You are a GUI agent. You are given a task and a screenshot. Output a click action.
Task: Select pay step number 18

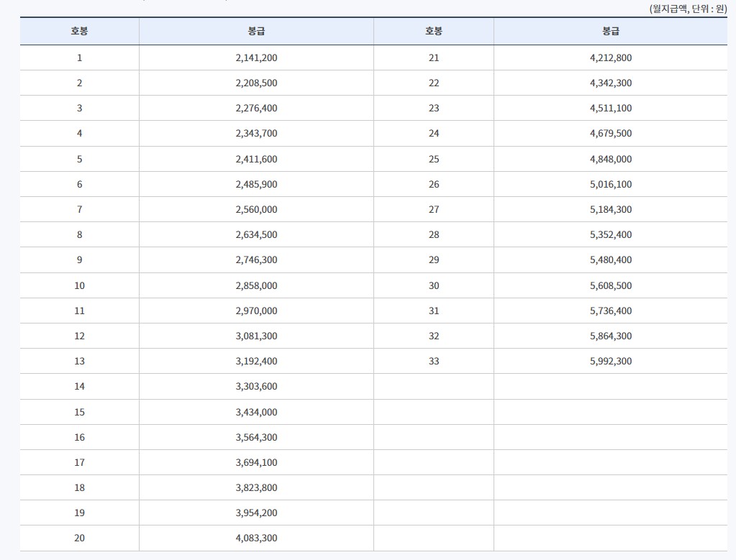[x=79, y=488]
